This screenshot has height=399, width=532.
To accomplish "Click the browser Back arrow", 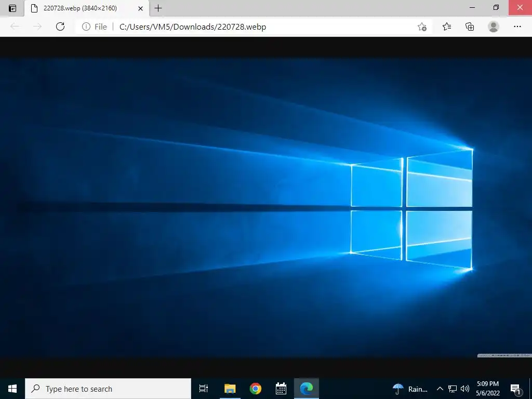I will click(15, 26).
